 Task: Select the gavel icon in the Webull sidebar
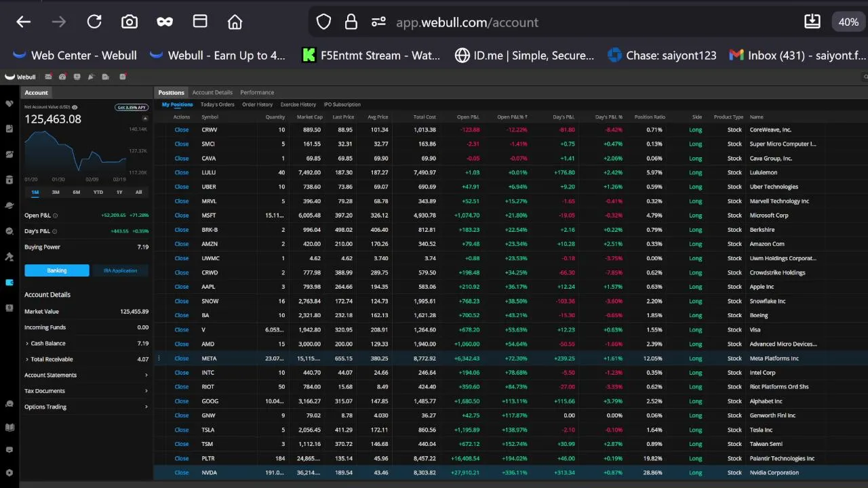pos(9,256)
